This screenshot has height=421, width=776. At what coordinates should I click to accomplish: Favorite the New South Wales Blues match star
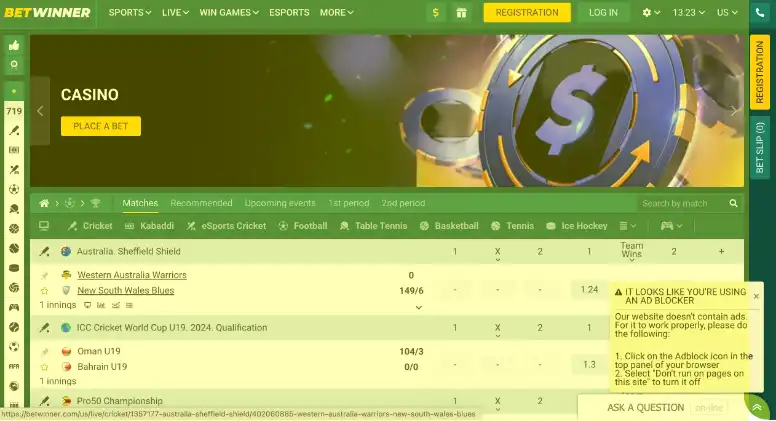(45, 291)
